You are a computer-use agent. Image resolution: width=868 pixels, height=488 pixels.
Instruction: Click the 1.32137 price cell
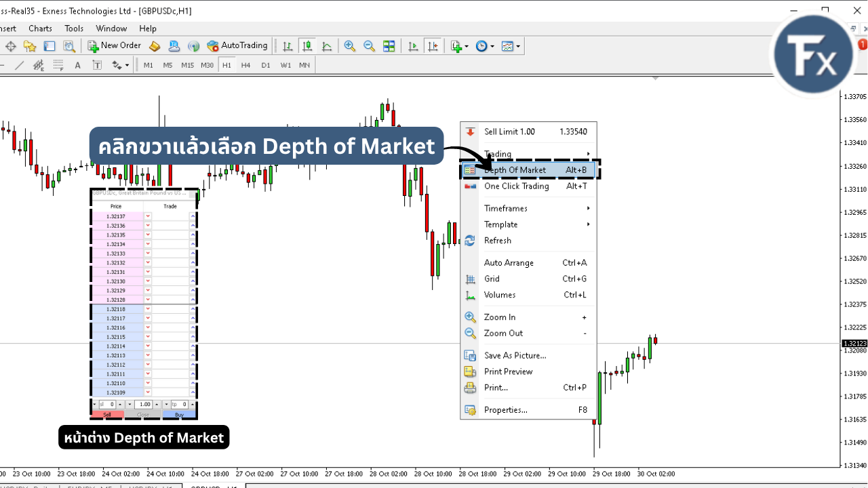[117, 216]
